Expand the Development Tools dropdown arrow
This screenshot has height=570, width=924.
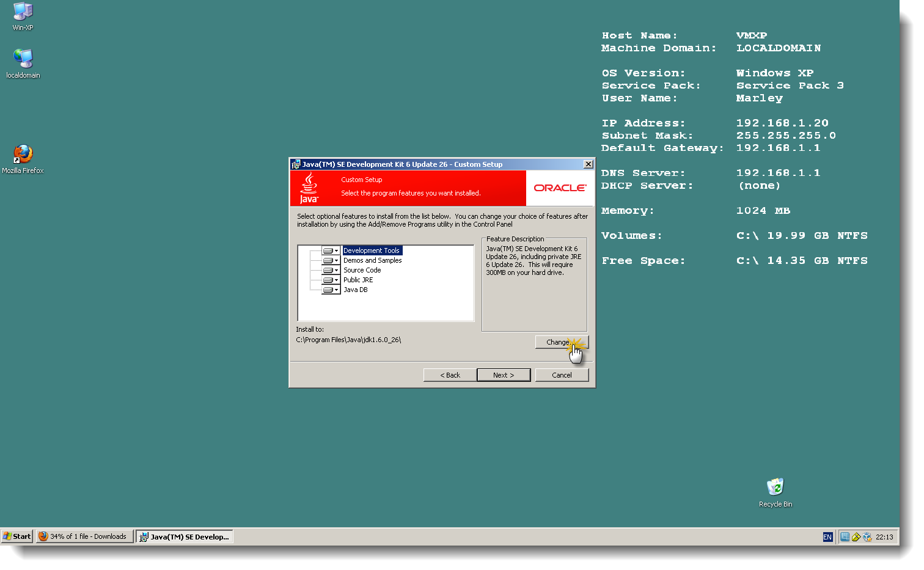point(335,250)
